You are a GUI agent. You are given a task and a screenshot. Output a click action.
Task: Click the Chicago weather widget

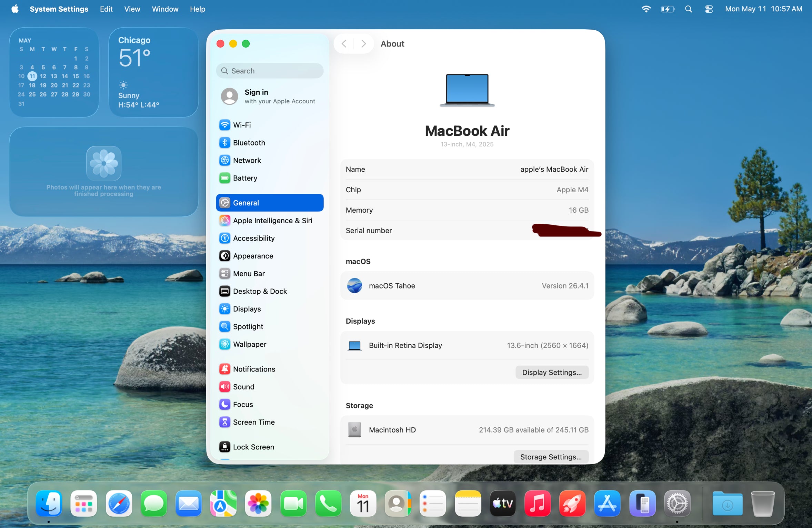click(x=153, y=72)
